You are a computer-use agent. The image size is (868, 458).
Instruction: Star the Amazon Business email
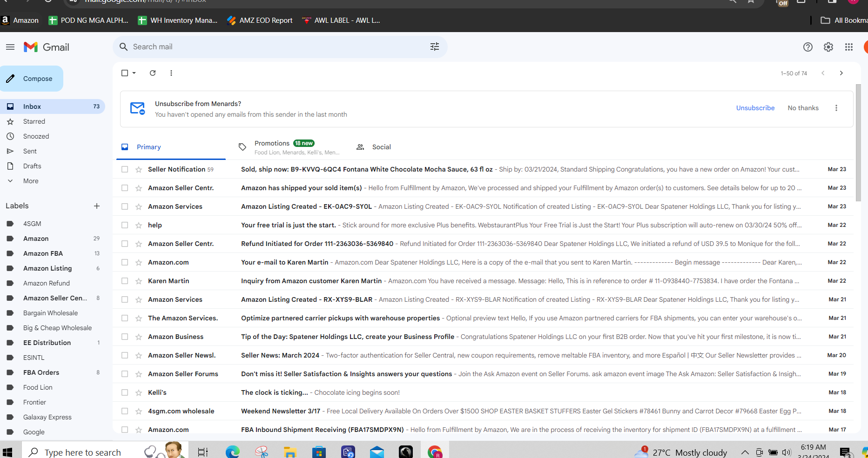click(139, 337)
